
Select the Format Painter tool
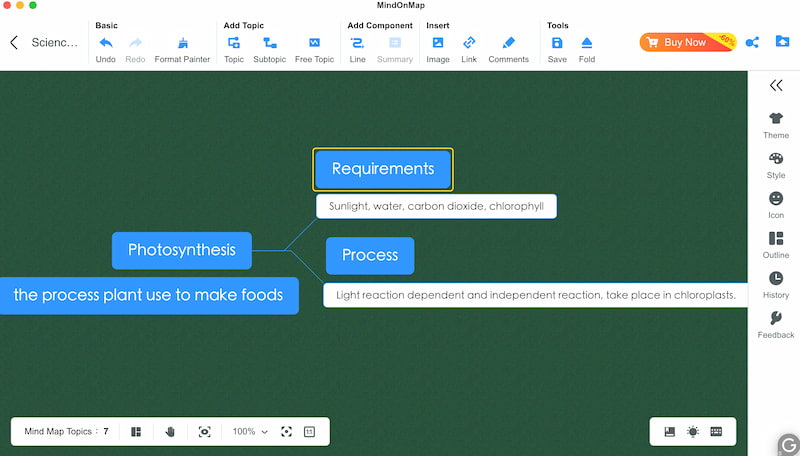click(182, 43)
